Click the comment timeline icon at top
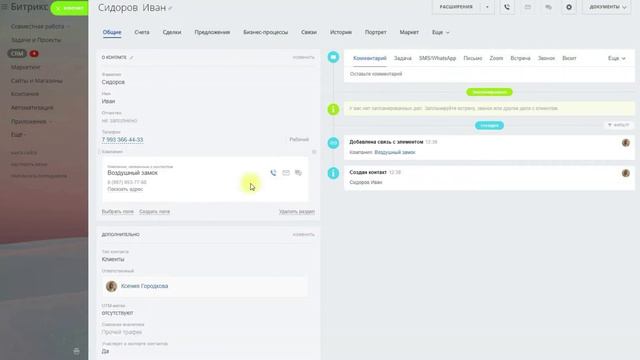The width and height of the screenshot is (640, 360). click(333, 57)
